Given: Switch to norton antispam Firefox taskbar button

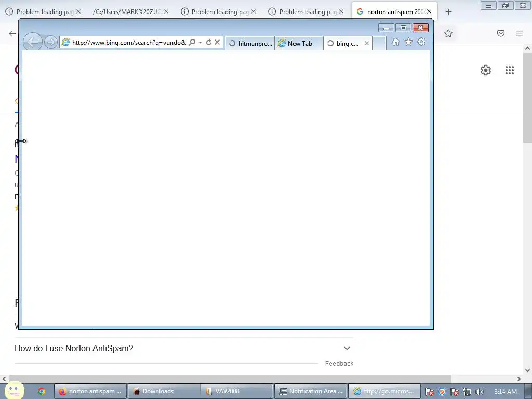Looking at the screenshot, I should (90, 391).
